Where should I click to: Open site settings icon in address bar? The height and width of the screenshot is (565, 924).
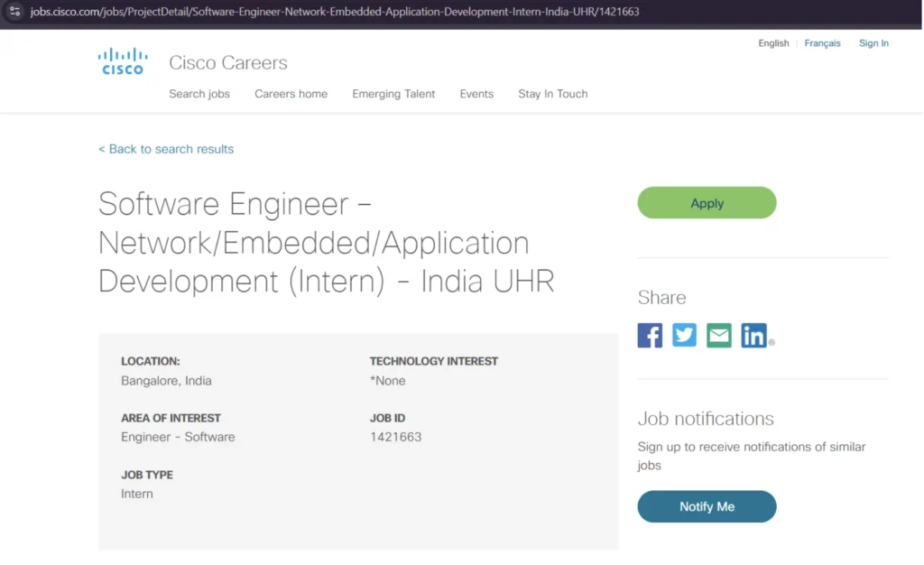pos(14,11)
